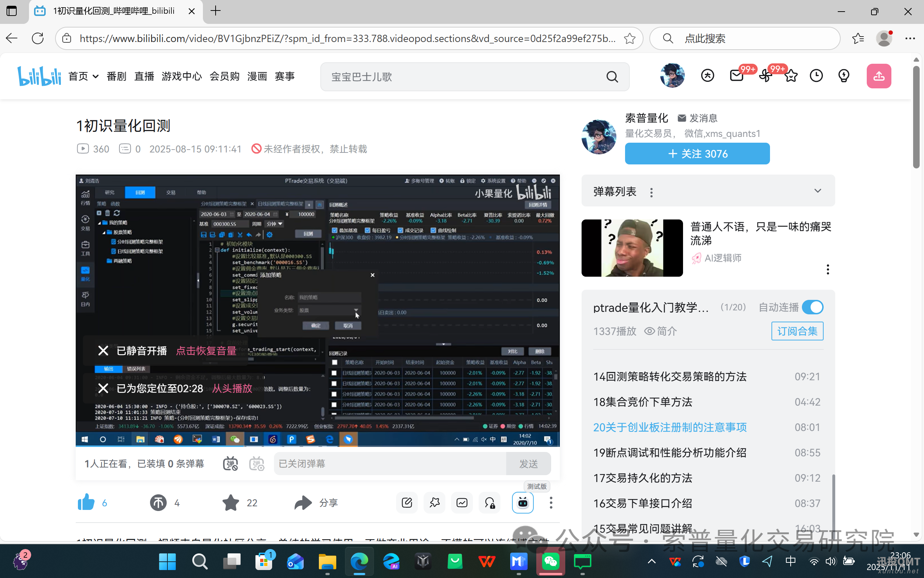Screen dimensions: 924x578
Task: Open the message inbox envelope icon
Action: [x=736, y=76]
